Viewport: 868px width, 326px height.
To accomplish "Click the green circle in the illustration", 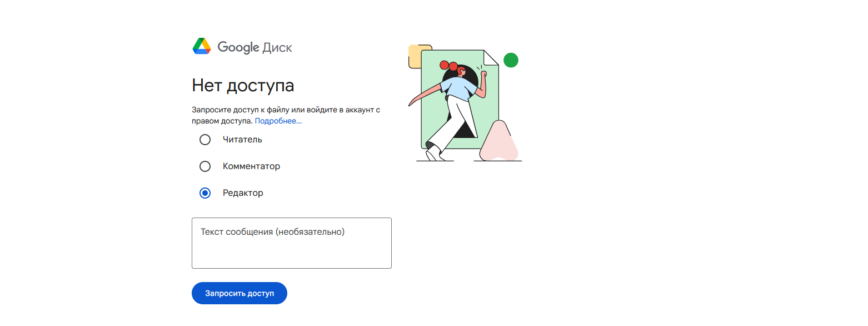I will [511, 60].
